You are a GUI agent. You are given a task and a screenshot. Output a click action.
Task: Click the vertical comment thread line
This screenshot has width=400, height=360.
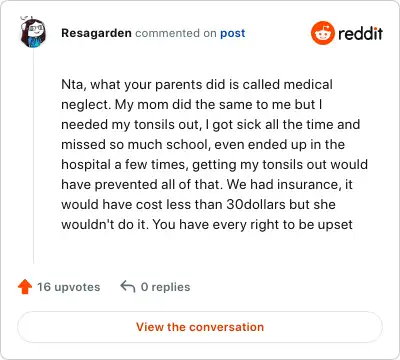click(33, 155)
